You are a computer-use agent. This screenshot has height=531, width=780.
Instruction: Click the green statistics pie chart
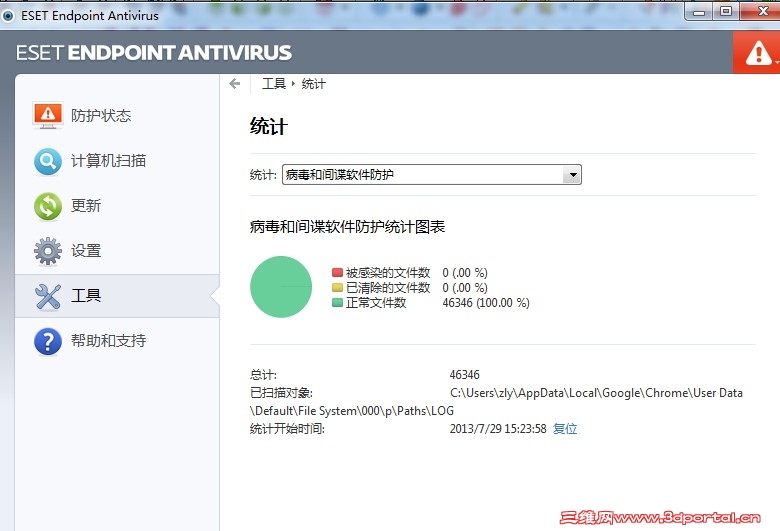tap(281, 287)
